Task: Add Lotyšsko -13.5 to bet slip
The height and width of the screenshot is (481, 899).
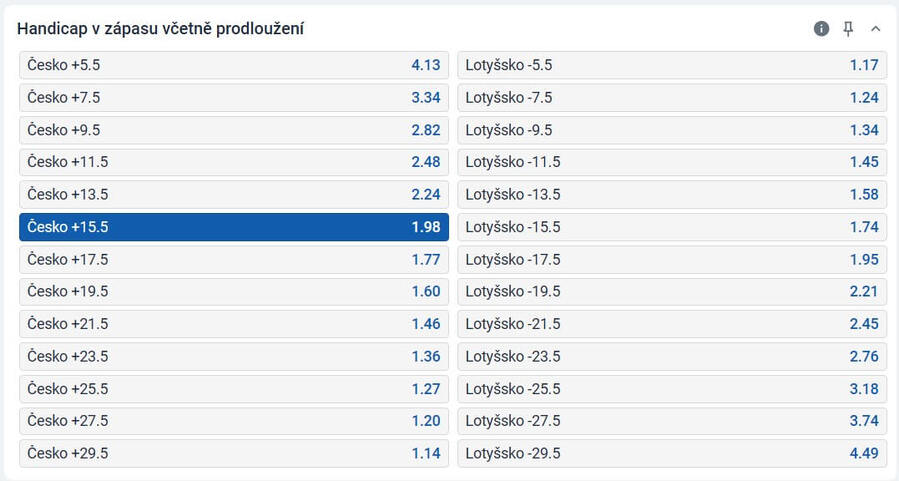Action: pos(672,194)
